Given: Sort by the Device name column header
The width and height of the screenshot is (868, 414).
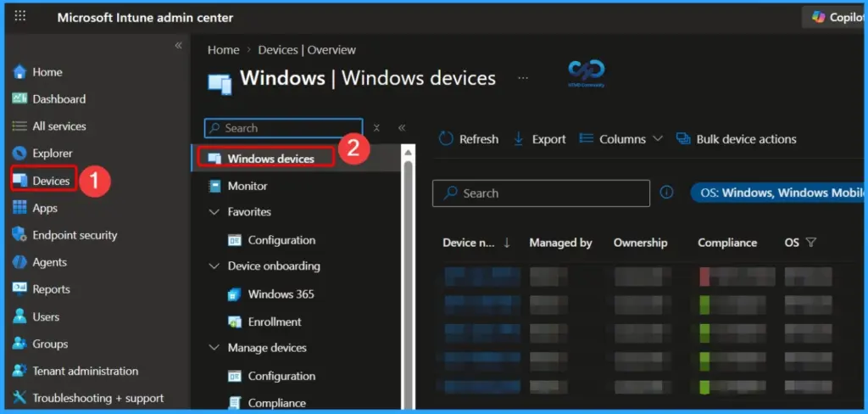Looking at the screenshot, I should (468, 243).
